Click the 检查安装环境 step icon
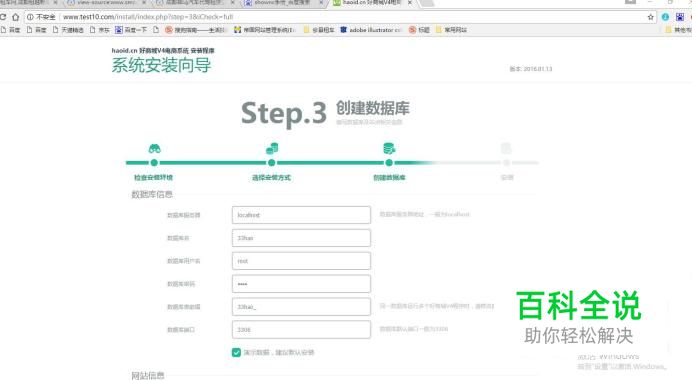The width and height of the screenshot is (692, 380). click(154, 148)
